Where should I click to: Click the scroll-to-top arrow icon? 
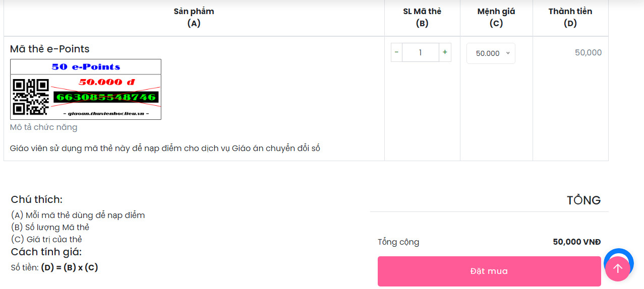[618, 269]
